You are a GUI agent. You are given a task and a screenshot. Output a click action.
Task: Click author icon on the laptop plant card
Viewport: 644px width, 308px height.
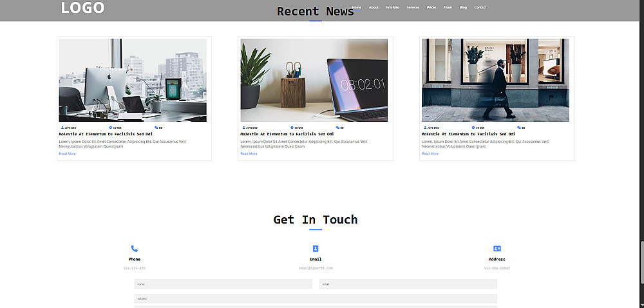point(244,128)
